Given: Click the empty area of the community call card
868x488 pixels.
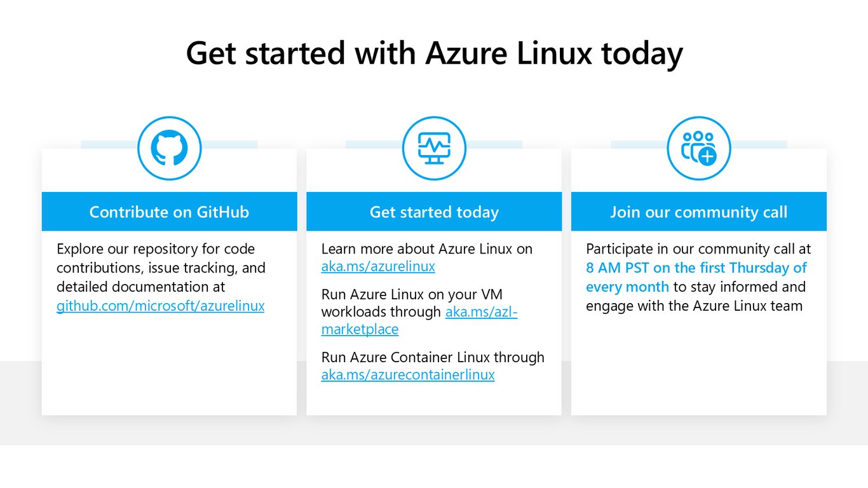Looking at the screenshot, I should (x=699, y=365).
